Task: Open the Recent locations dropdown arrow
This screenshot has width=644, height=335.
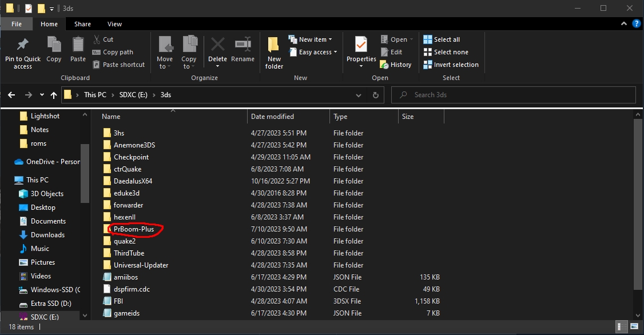Action: pyautogui.click(x=42, y=95)
